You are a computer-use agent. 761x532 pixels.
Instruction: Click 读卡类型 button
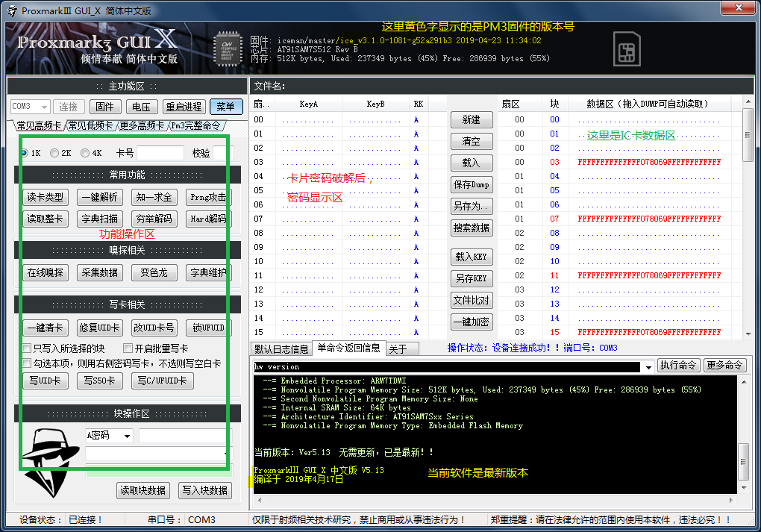[x=46, y=197]
